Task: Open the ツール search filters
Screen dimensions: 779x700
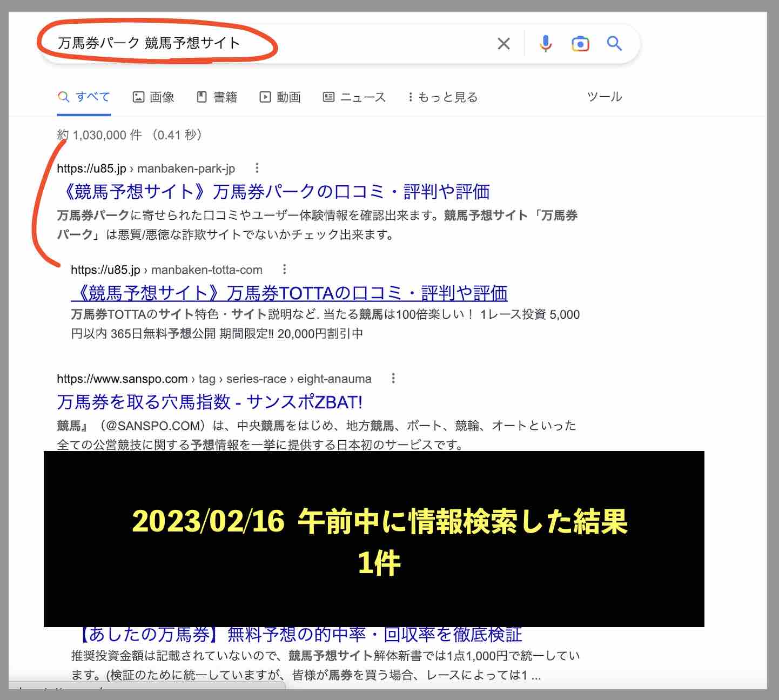Action: point(605,97)
